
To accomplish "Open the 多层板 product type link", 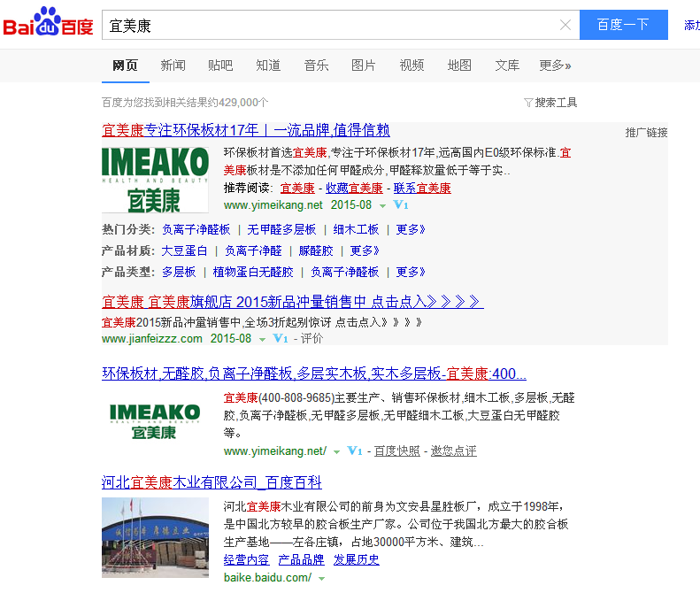I will click(x=179, y=272).
